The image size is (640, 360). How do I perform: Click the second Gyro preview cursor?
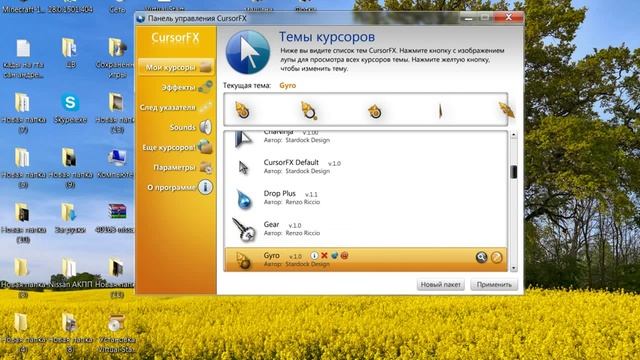click(309, 110)
